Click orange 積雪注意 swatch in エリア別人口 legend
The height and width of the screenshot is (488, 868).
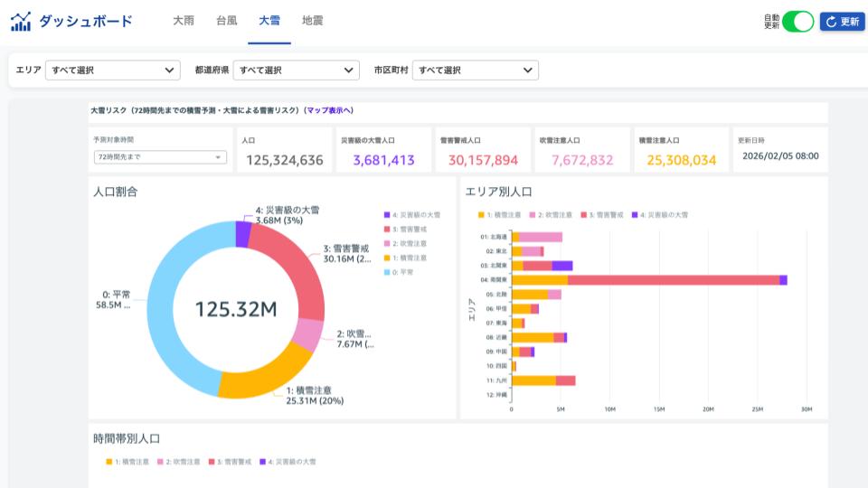[x=482, y=215]
